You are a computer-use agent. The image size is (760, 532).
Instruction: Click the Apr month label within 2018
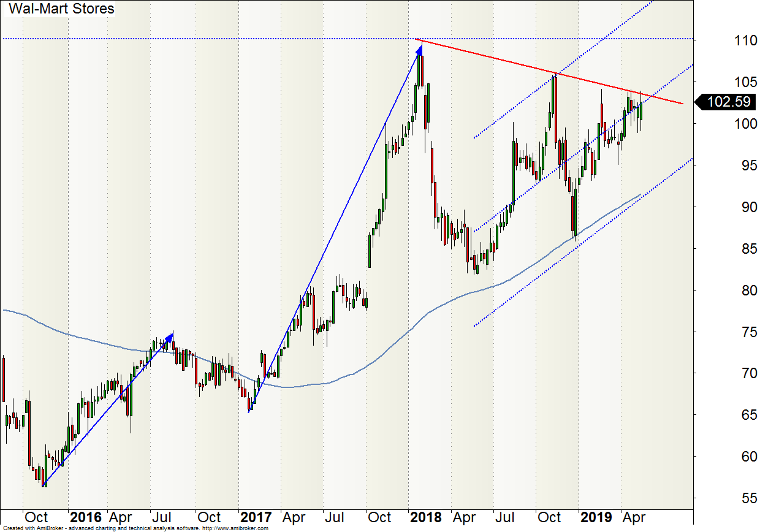click(464, 517)
